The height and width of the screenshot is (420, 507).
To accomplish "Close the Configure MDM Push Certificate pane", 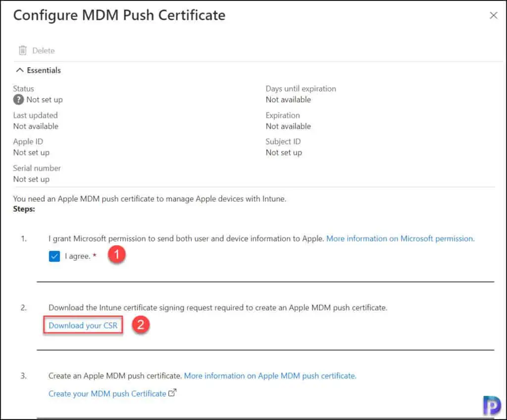I will pos(494,15).
